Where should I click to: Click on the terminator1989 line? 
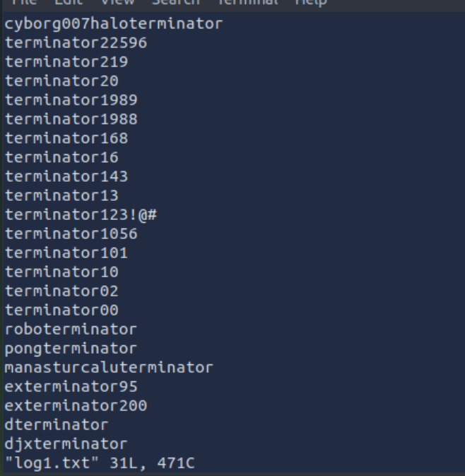(x=71, y=100)
